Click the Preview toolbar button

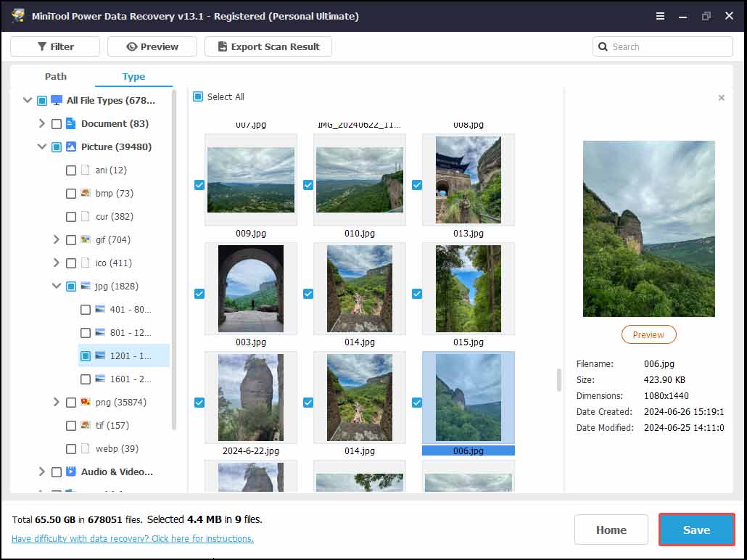click(152, 46)
